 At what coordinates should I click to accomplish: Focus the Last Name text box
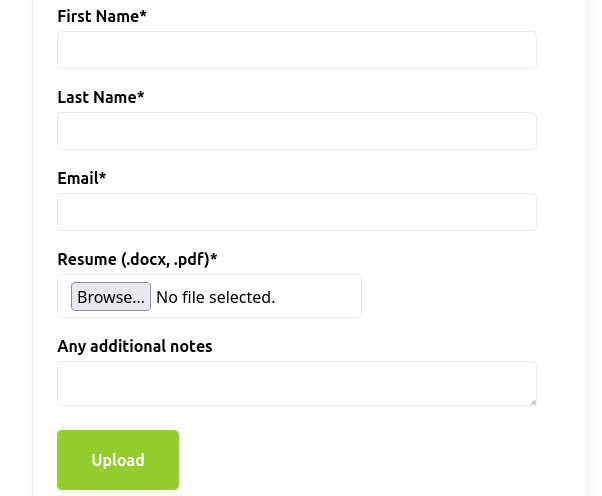point(296,131)
